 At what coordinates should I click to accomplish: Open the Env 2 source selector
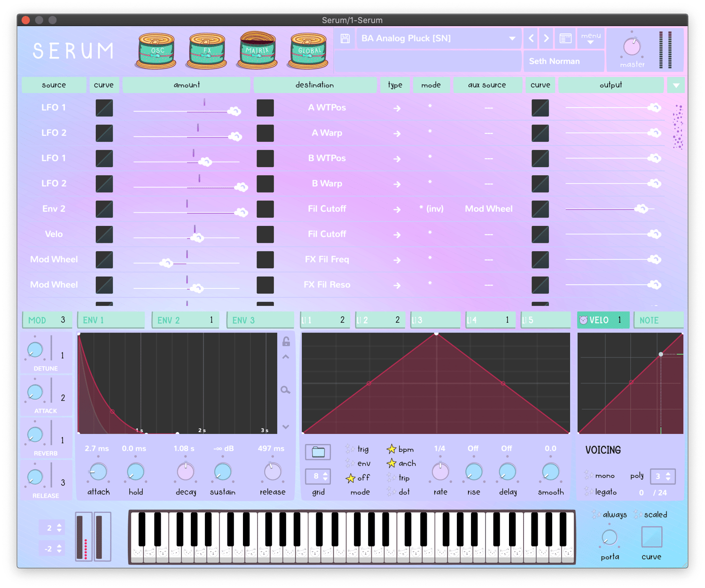pos(54,209)
